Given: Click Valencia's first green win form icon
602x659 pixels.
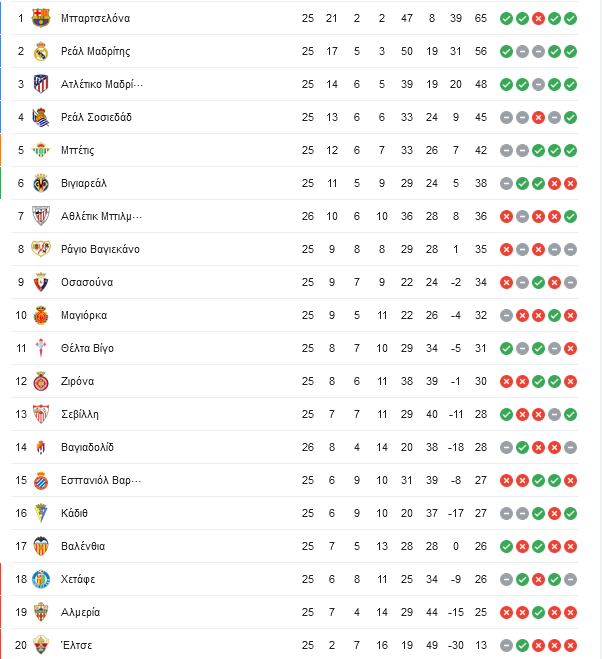Looking at the screenshot, I should click(506, 546).
